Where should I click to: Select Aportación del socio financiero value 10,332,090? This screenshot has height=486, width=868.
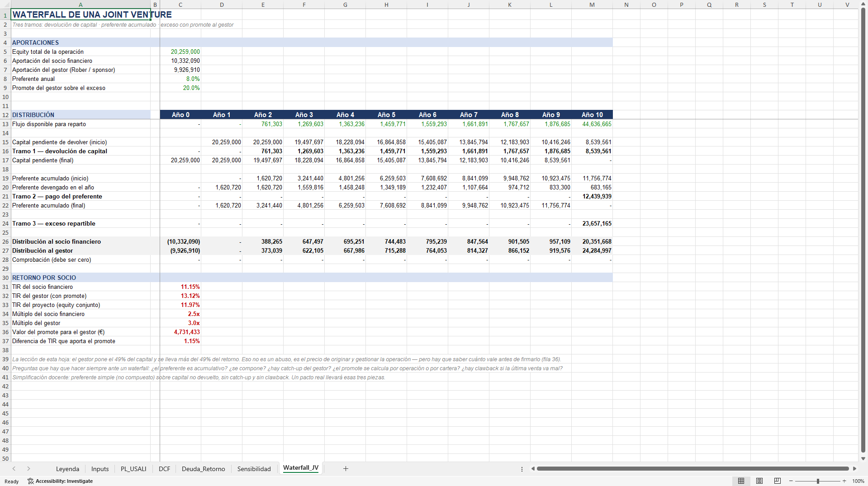[180, 61]
